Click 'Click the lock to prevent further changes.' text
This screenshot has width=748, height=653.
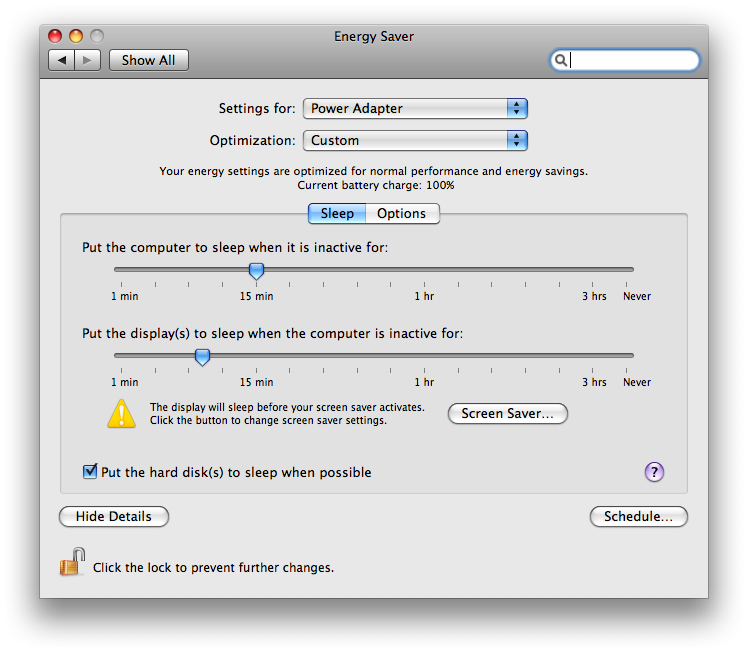(x=213, y=568)
